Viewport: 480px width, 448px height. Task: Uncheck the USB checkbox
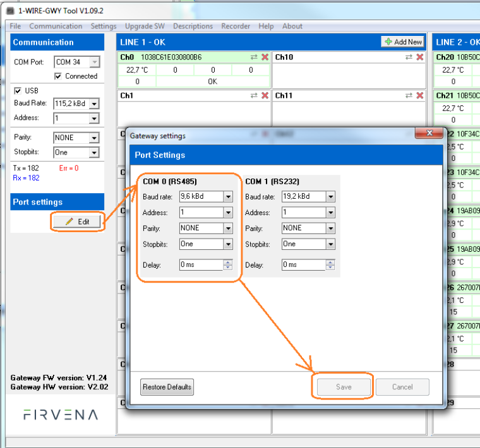point(18,91)
